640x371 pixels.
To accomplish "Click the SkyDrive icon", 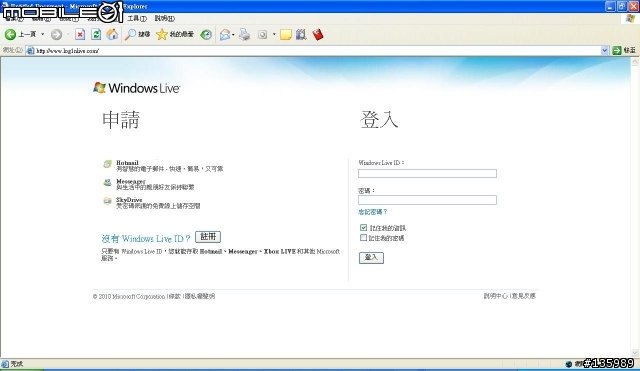I will pos(107,201).
